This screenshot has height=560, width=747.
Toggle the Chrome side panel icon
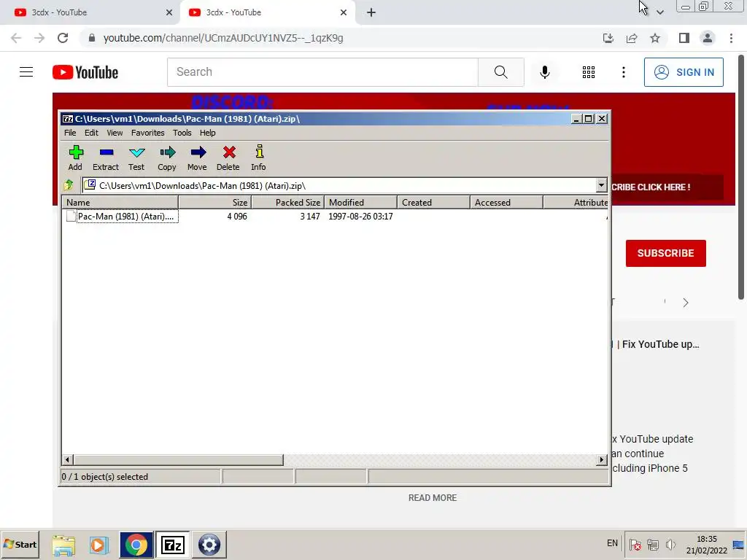pyautogui.click(x=684, y=38)
